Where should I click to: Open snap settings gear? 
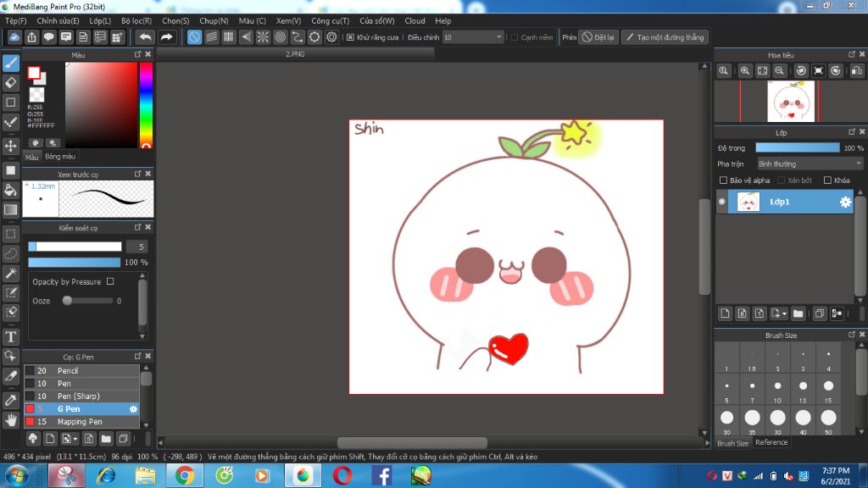click(331, 37)
